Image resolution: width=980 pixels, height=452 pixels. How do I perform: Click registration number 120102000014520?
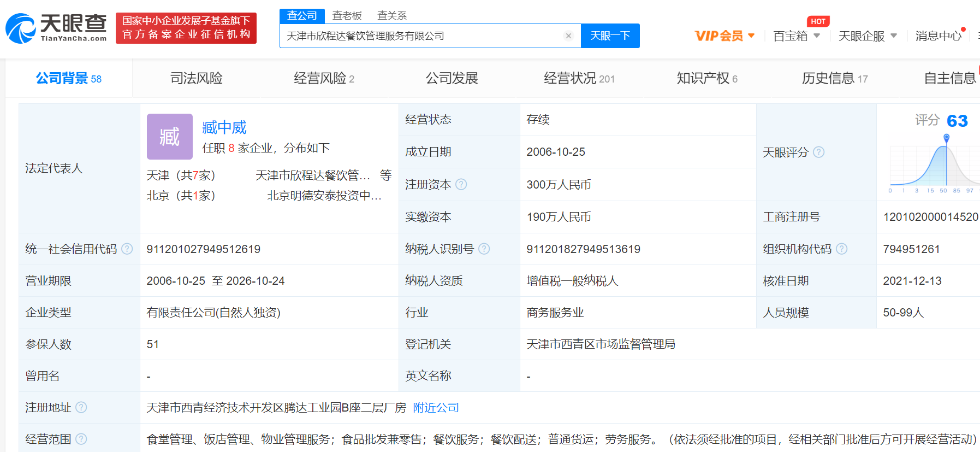pos(931,217)
